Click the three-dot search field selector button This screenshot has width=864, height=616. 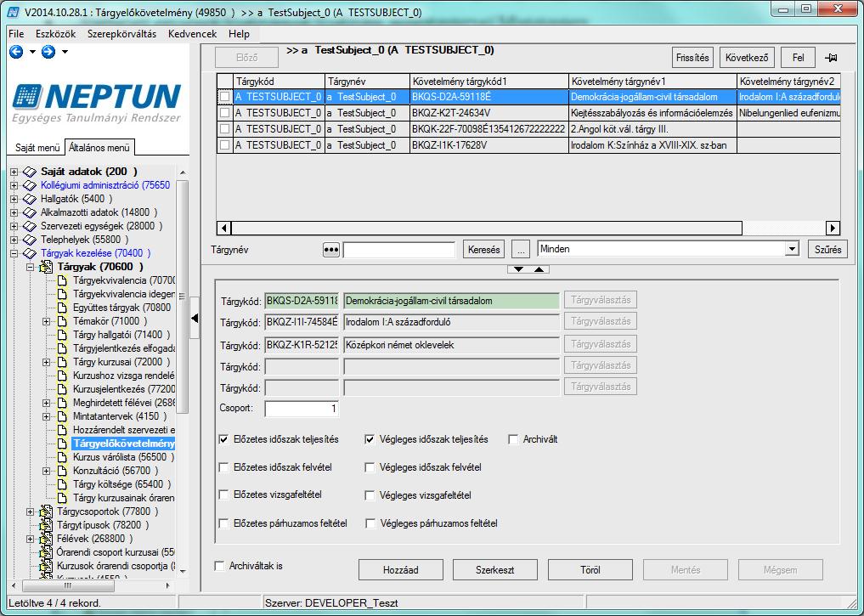point(330,250)
